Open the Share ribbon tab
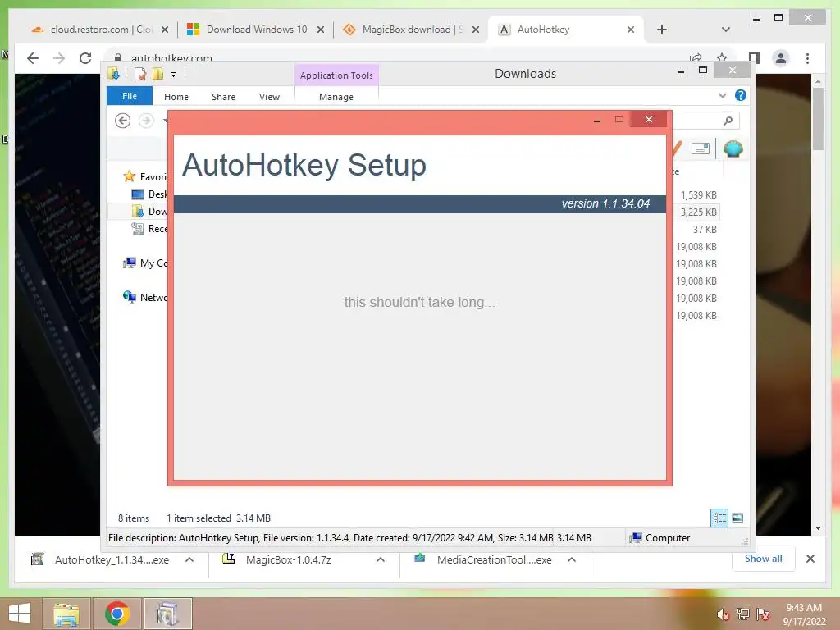The height and width of the screenshot is (630, 840). (x=223, y=97)
